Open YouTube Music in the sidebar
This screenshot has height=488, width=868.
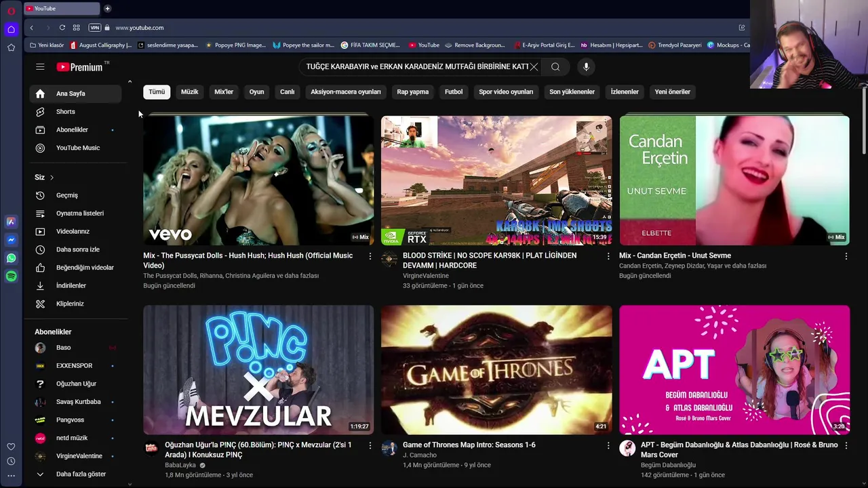[75, 148]
